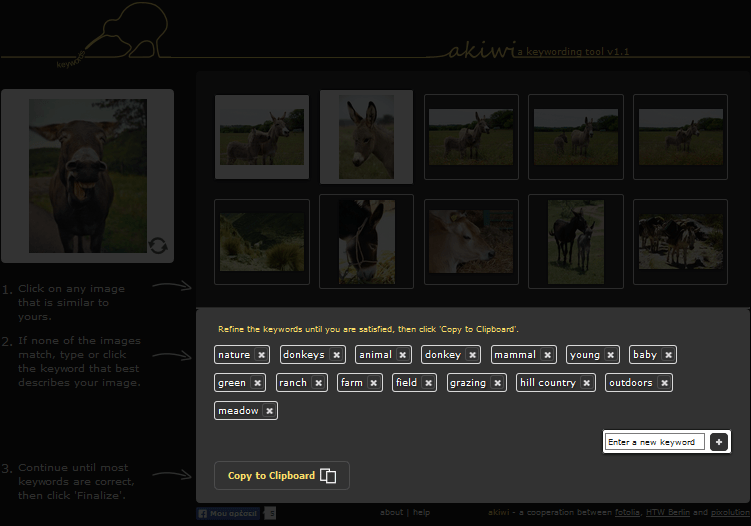The width and height of the screenshot is (751, 526).
Task: Focus the 'Enter a new keyword' field
Action: [654, 442]
